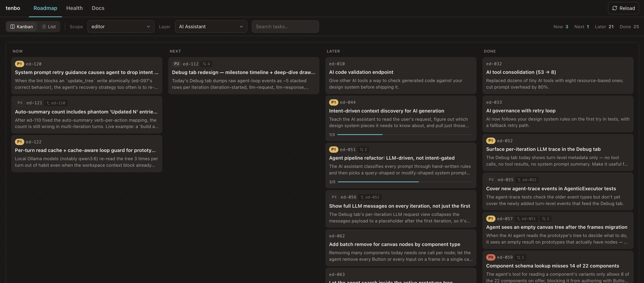Open the Roadmap tab

[45, 8]
